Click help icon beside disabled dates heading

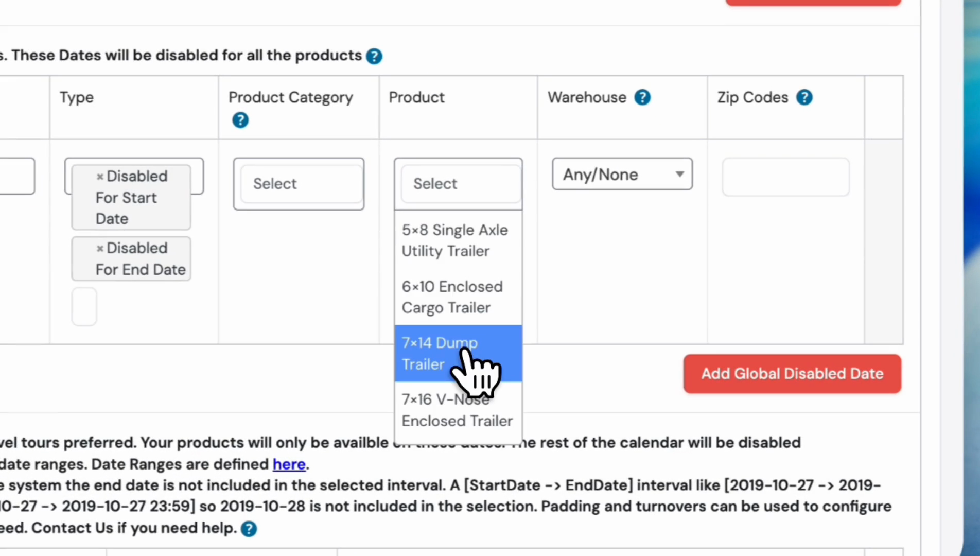tap(374, 56)
